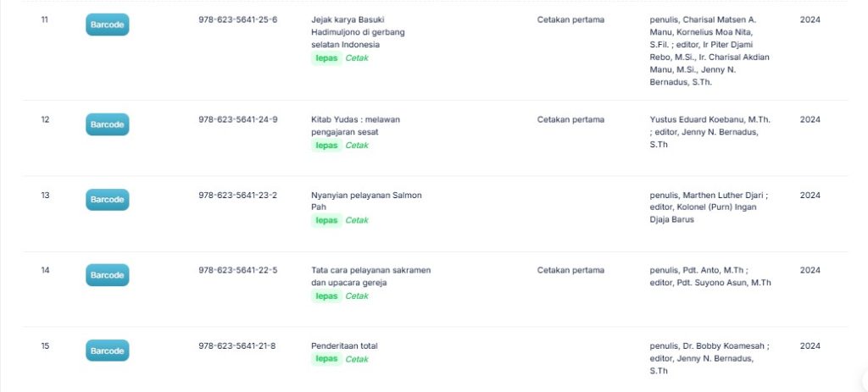Click lepas tag for Penderitaan total
868x392 pixels.
pyautogui.click(x=326, y=359)
